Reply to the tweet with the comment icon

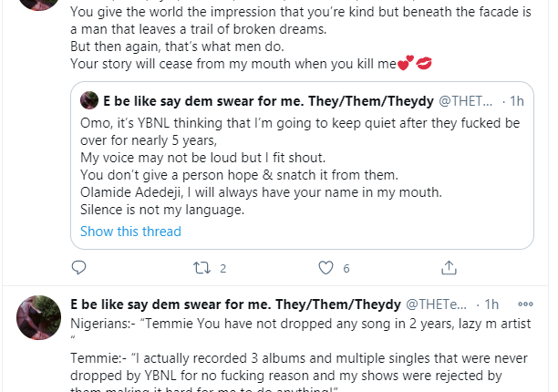pos(79,268)
